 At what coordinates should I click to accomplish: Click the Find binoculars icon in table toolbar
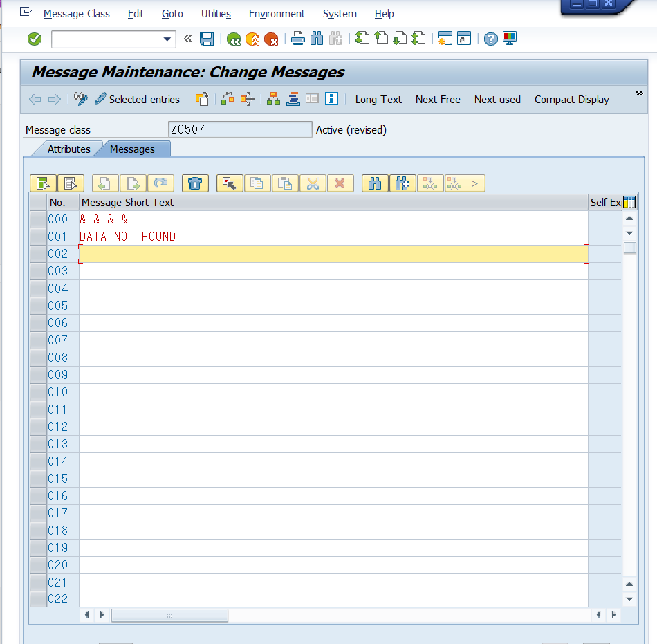pyautogui.click(x=375, y=183)
